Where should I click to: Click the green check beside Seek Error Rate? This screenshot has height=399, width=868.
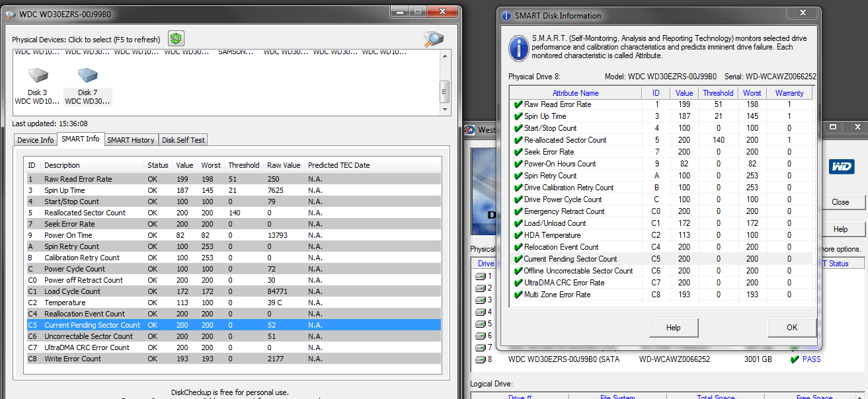[x=518, y=152]
